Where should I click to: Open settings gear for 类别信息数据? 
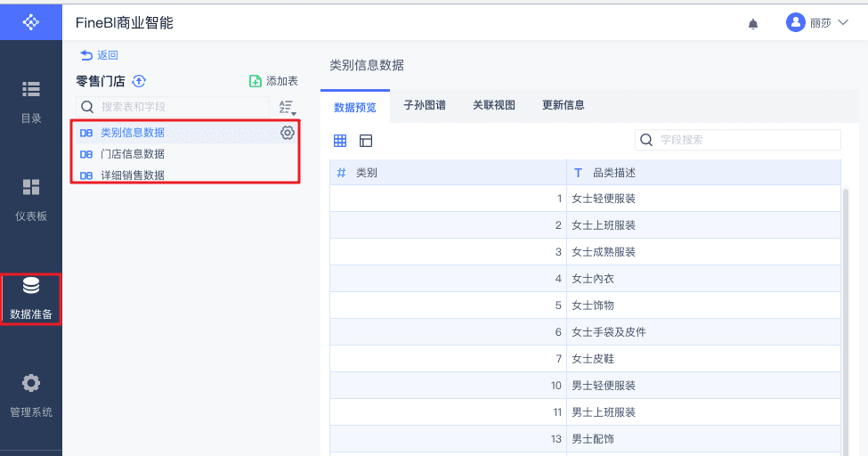pos(288,133)
